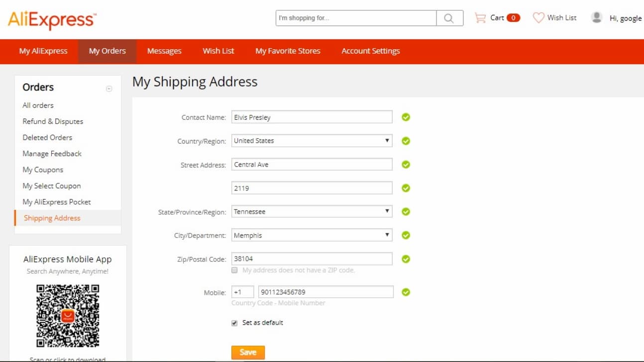Click the mobile number field 901123456789
The height and width of the screenshot is (362, 644).
(x=326, y=292)
